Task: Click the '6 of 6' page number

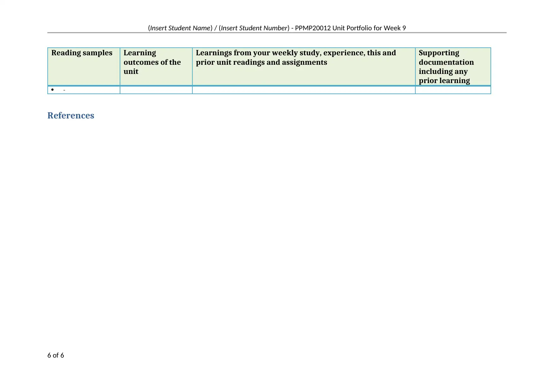Action: [56, 355]
